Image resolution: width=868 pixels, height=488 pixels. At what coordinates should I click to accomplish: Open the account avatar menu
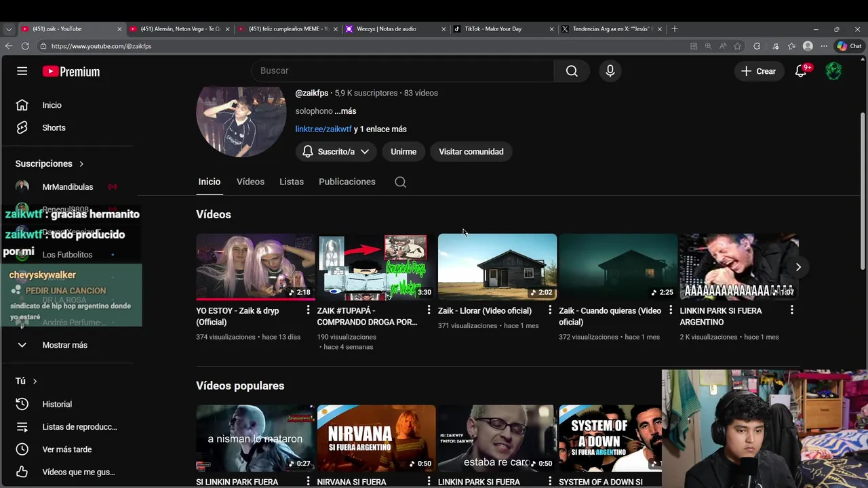click(x=833, y=71)
